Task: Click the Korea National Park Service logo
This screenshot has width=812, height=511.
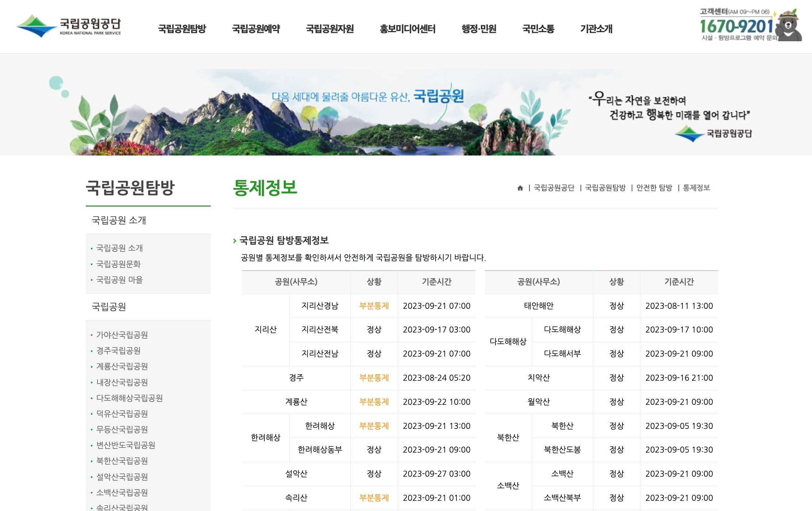Action: 69,26
